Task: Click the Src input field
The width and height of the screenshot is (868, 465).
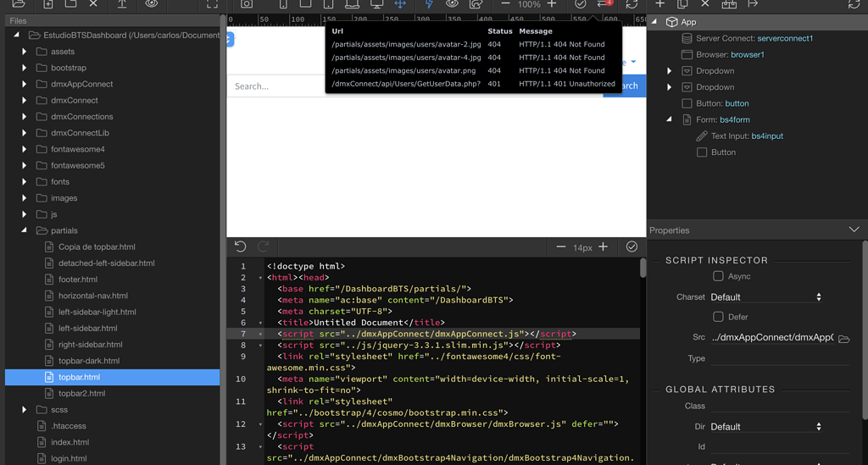Action: (x=772, y=337)
